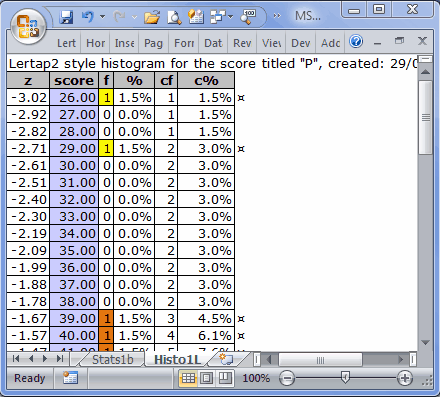Select the Histo1L worksheet tab
The height and width of the screenshot is (397, 440).
tap(178, 360)
